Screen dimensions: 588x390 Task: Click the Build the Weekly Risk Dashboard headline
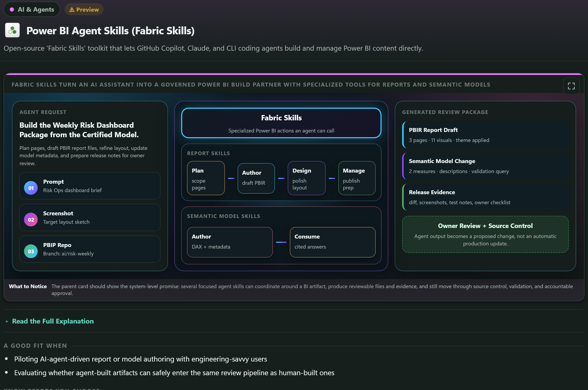click(79, 130)
